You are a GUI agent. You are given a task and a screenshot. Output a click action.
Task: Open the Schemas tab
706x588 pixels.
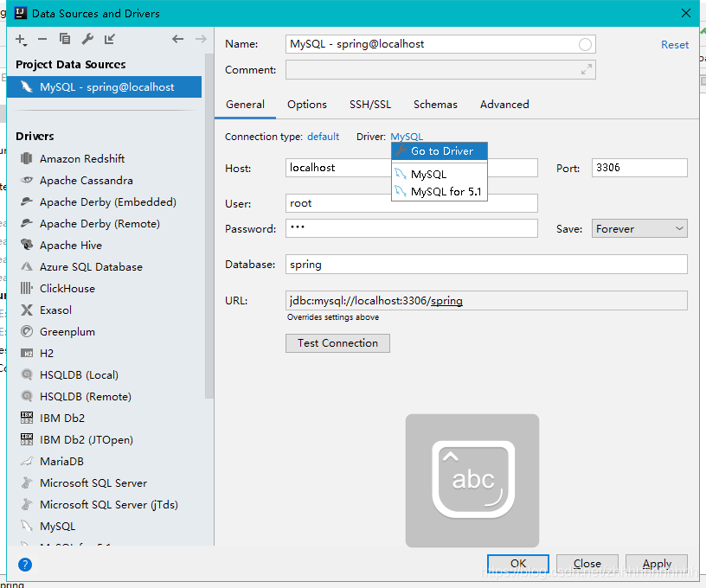pos(435,105)
